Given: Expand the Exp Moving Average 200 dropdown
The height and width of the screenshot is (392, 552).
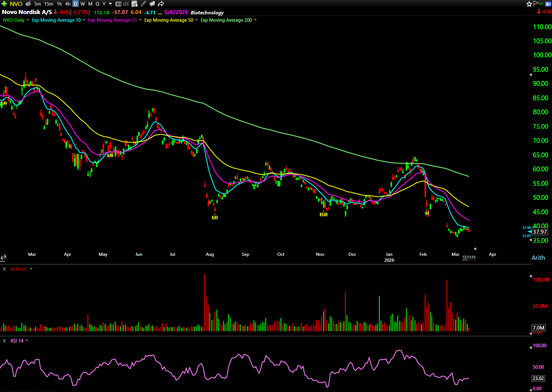Looking at the screenshot, I should pos(255,20).
